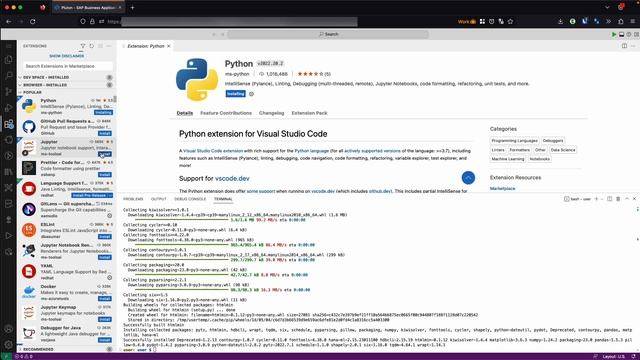Click Install for Jupyter extension
The width and height of the screenshot is (640, 360).
(104, 154)
